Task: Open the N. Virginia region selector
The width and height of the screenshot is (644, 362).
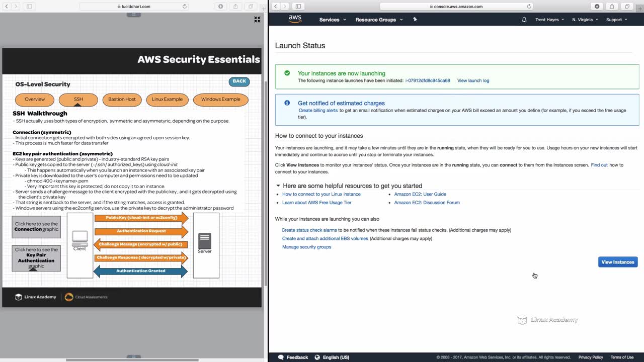Action: click(x=585, y=20)
